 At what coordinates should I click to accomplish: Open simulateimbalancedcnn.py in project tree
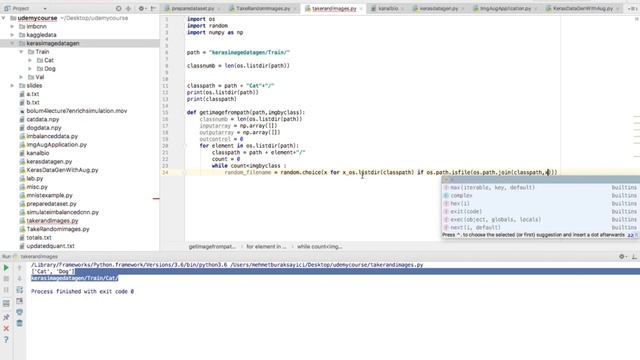(x=62, y=212)
